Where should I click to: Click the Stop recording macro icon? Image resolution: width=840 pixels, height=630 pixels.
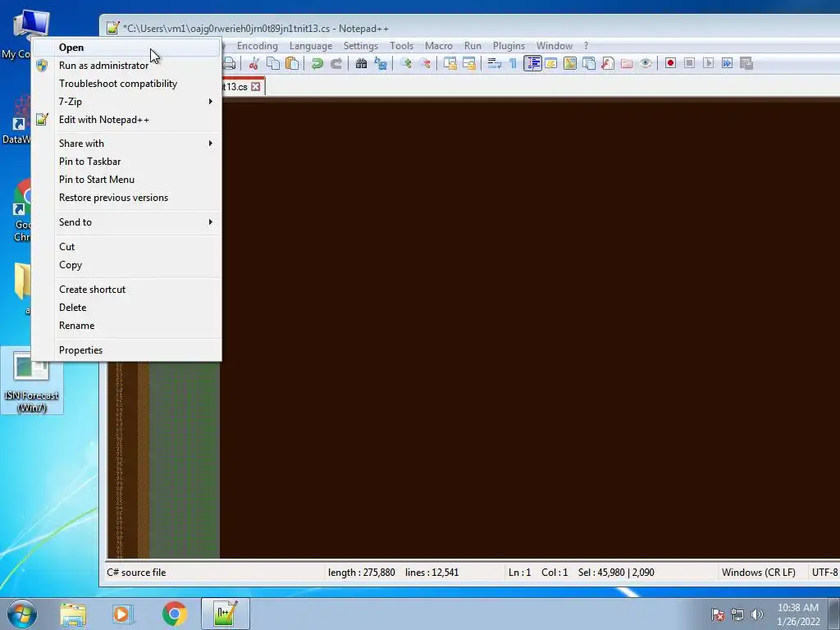click(689, 63)
